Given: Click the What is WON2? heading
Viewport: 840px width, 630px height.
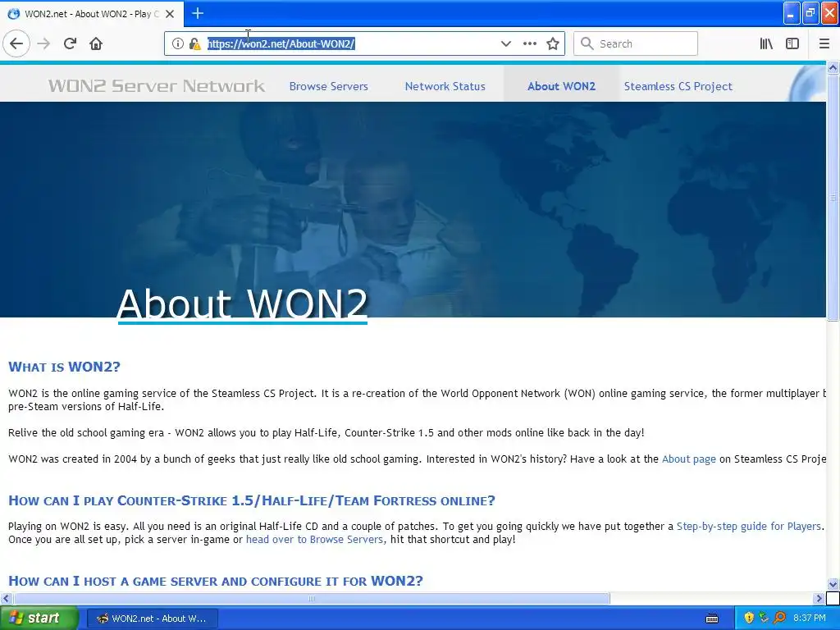Looking at the screenshot, I should pos(64,367).
